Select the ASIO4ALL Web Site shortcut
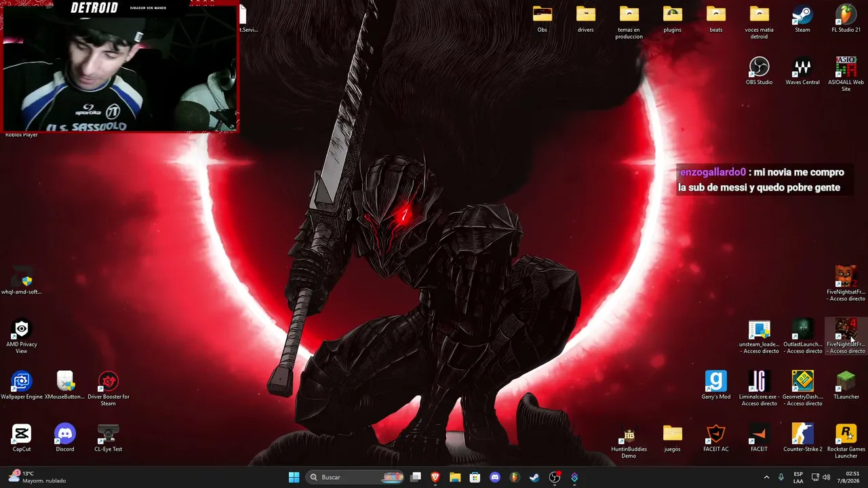Image resolution: width=868 pixels, height=488 pixels. (846, 75)
